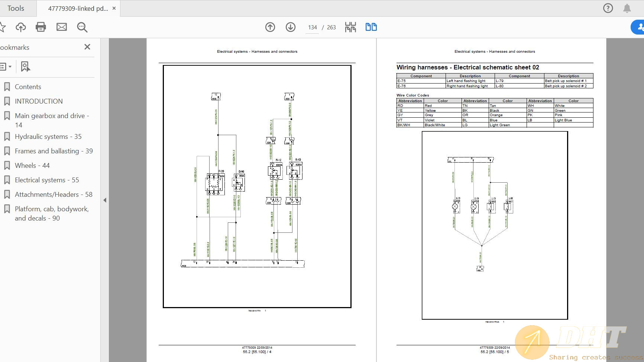
Task: Collapse the left navigation pane arrow
Action: click(105, 200)
